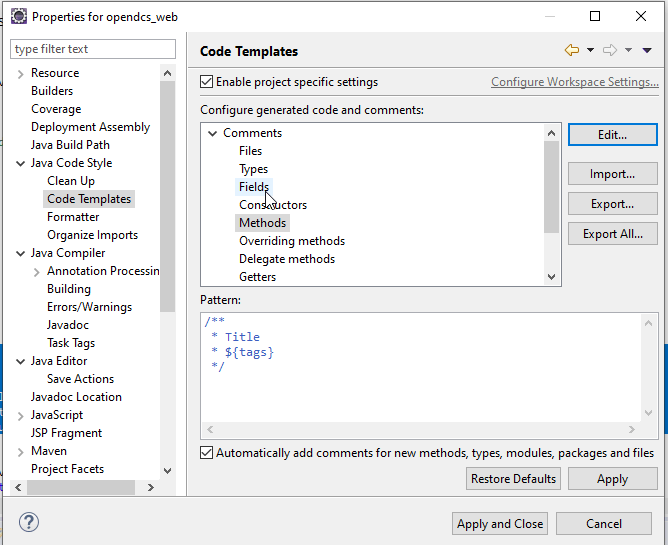Click scroll-down arrow of templates list
668x545 pixels.
(x=551, y=277)
